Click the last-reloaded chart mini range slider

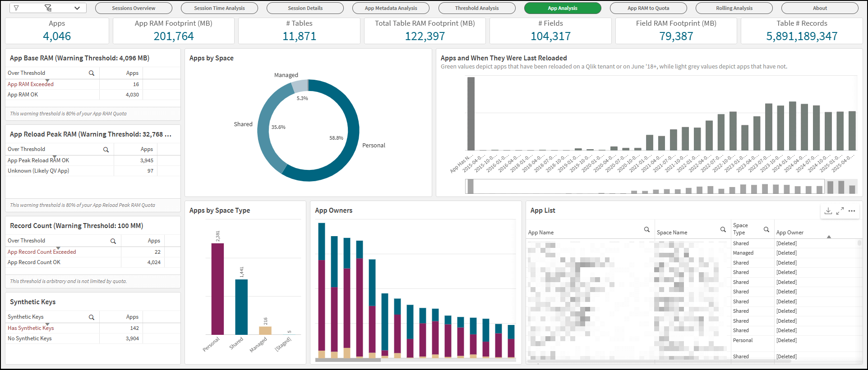(x=660, y=187)
